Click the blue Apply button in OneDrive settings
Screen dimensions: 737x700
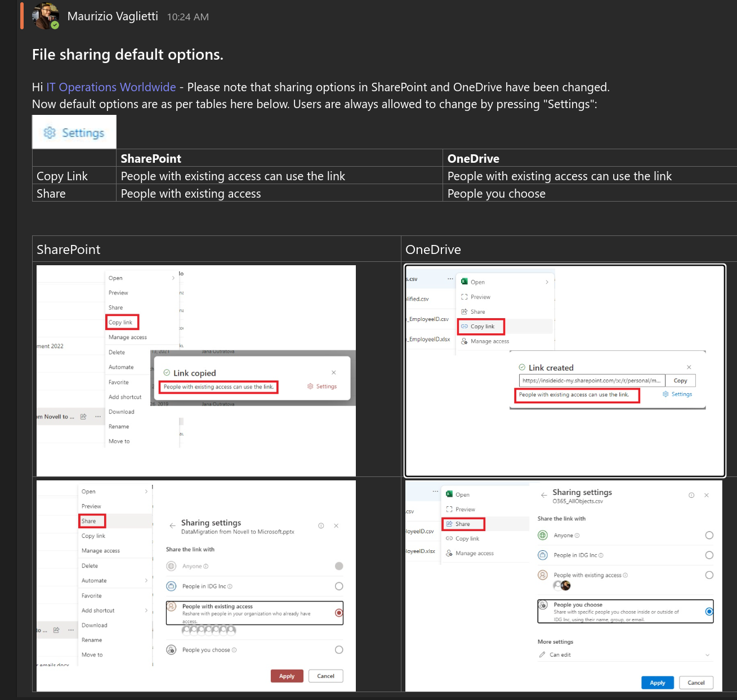[657, 683]
